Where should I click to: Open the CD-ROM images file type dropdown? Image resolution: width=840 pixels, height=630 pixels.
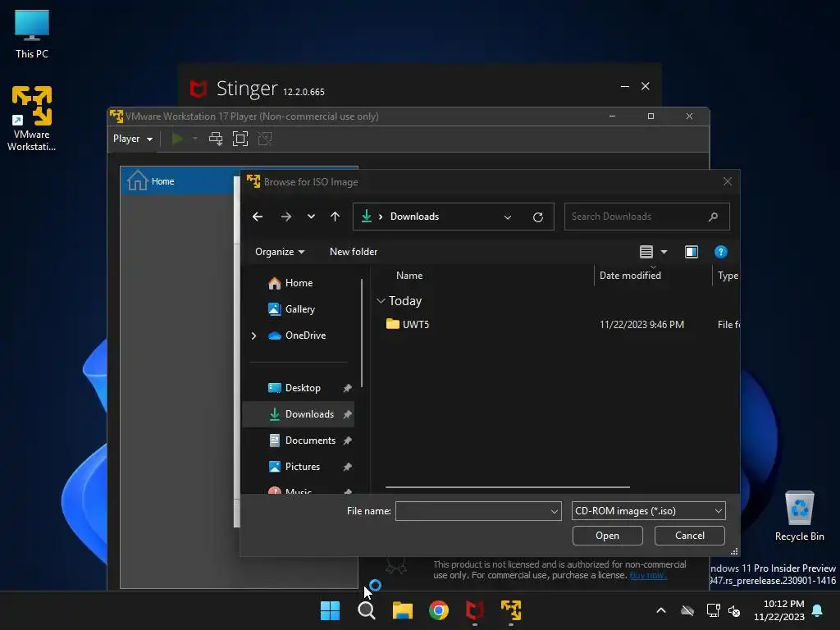pyautogui.click(x=649, y=511)
